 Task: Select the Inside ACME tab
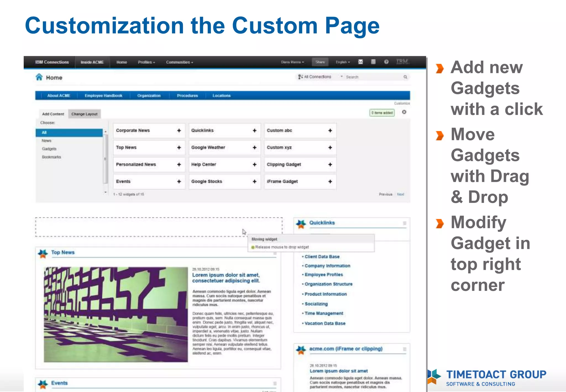pyautogui.click(x=92, y=62)
